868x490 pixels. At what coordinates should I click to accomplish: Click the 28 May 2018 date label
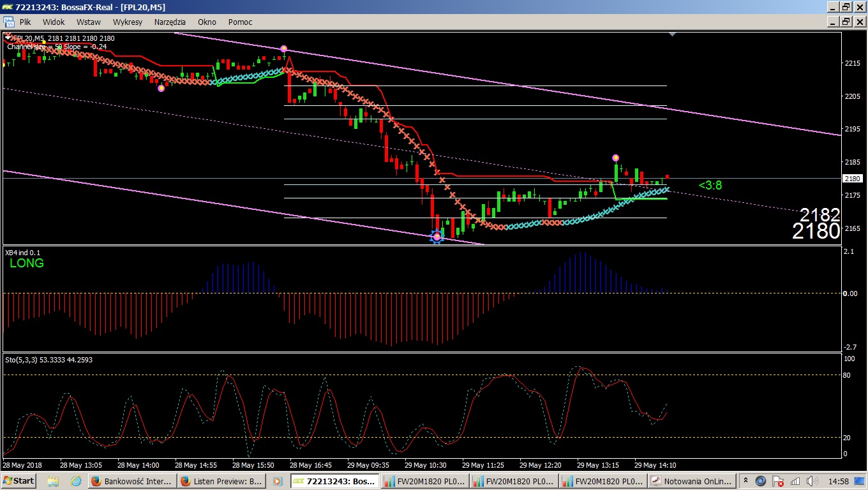(x=24, y=465)
